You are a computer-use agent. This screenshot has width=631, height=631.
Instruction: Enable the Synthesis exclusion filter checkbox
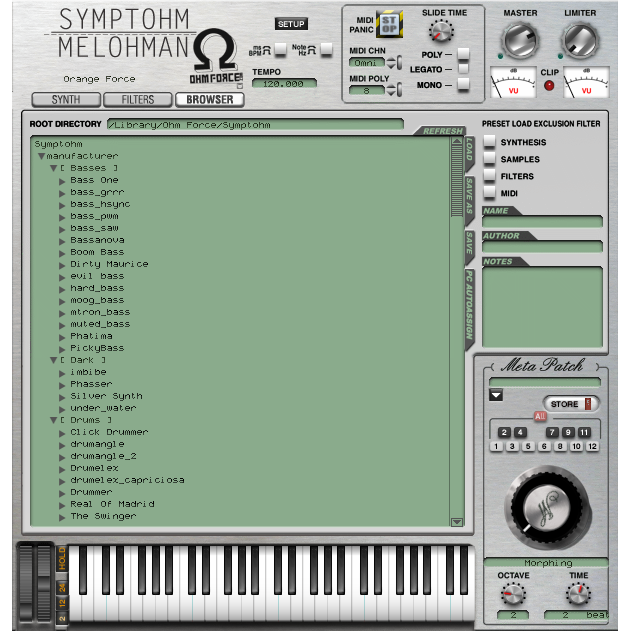point(490,142)
